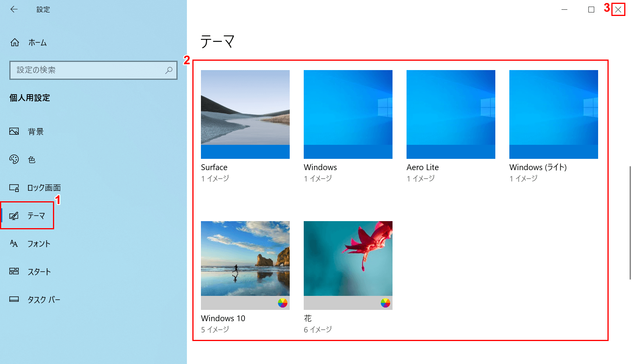Screen dimensions: 632x364
Task: Open the タスク バー settings page
Action: click(44, 300)
